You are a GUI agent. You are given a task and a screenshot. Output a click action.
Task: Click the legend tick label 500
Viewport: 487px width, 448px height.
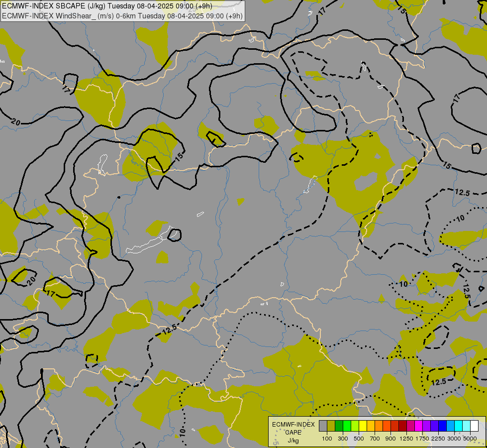click(359, 439)
